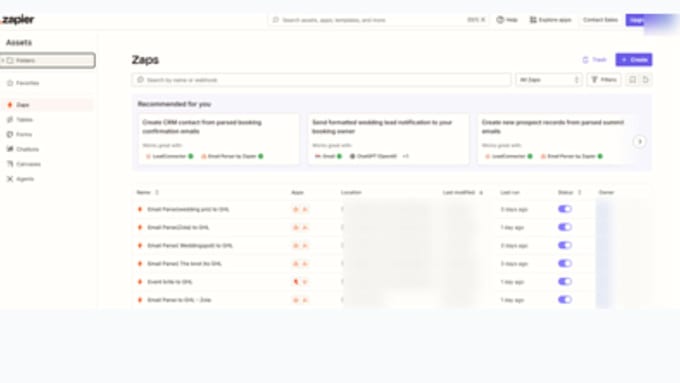Toggle the status switch of the first Zap row
The height and width of the screenshot is (383, 680).
pyautogui.click(x=565, y=209)
